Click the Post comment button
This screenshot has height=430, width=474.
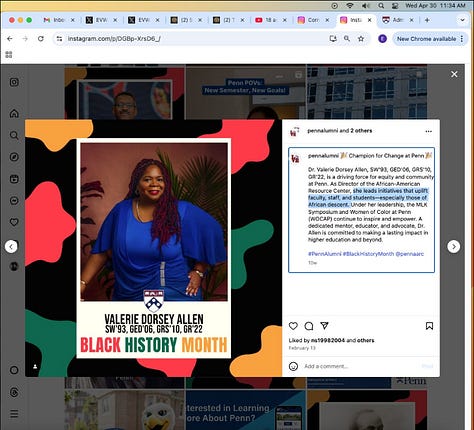[x=427, y=366]
